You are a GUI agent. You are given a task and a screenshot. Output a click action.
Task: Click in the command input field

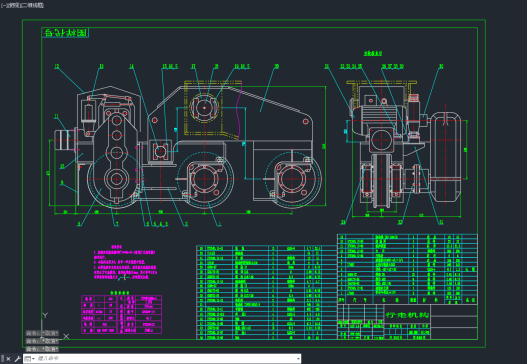coord(166,359)
